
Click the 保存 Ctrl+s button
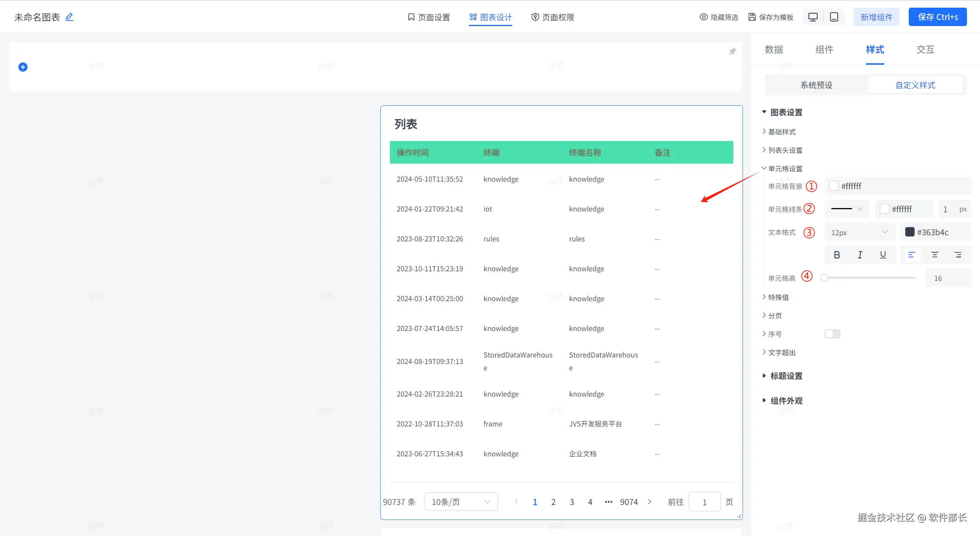pyautogui.click(x=937, y=17)
